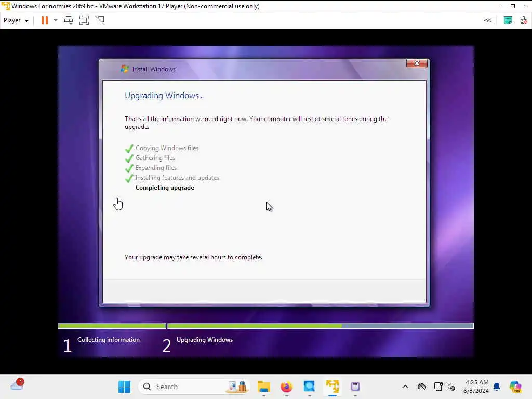Launch Firefox from the taskbar
Screen dimensions: 532x399
point(287,387)
